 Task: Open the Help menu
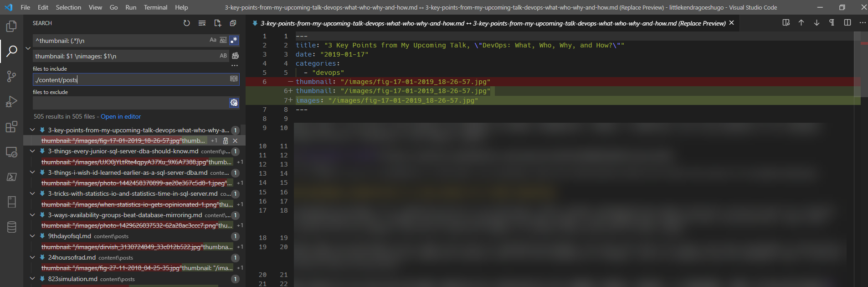tap(181, 7)
